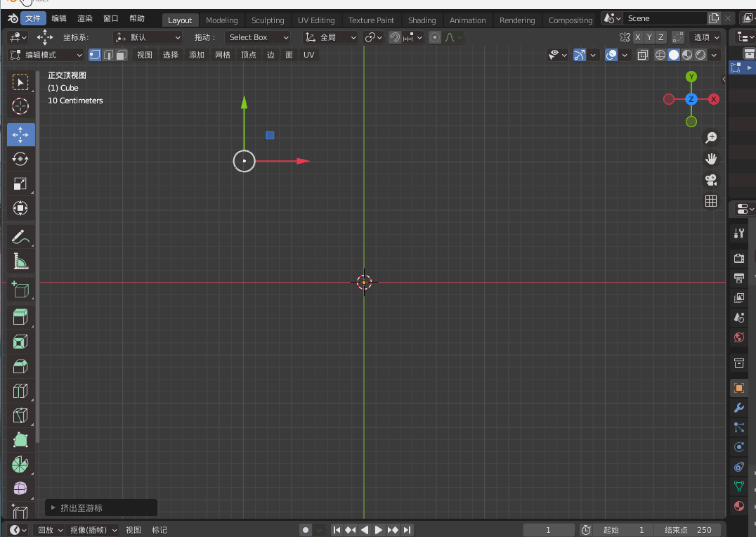The height and width of the screenshot is (537, 756).
Task: Open the Select Box drag dropdown
Action: [257, 37]
